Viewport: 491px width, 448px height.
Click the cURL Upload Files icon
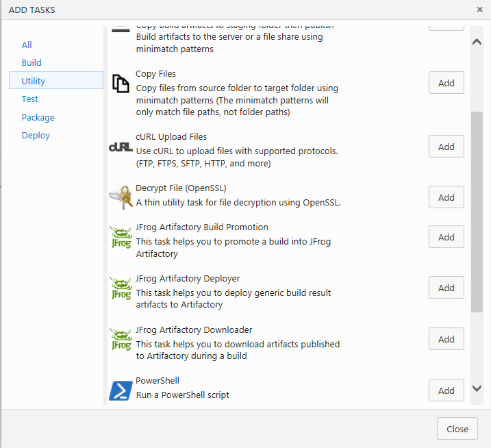[x=121, y=147]
